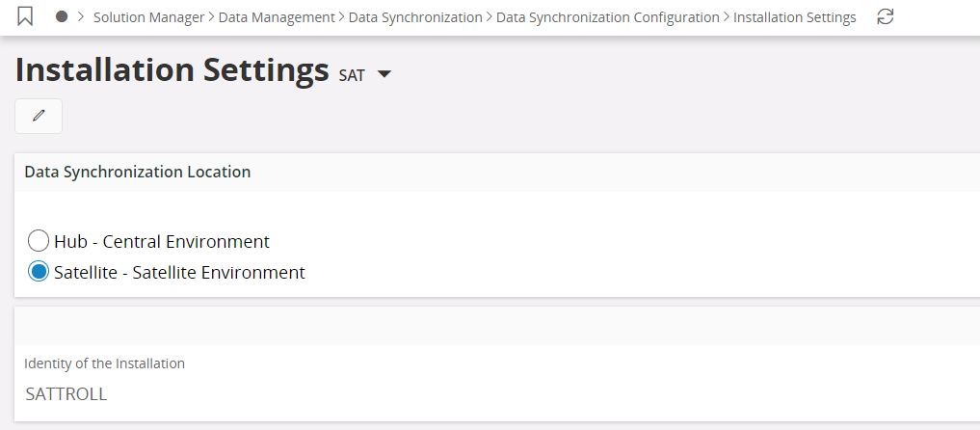Click the SATTROLL identity value field
Screen dimensions: 980x430
[x=66, y=393]
